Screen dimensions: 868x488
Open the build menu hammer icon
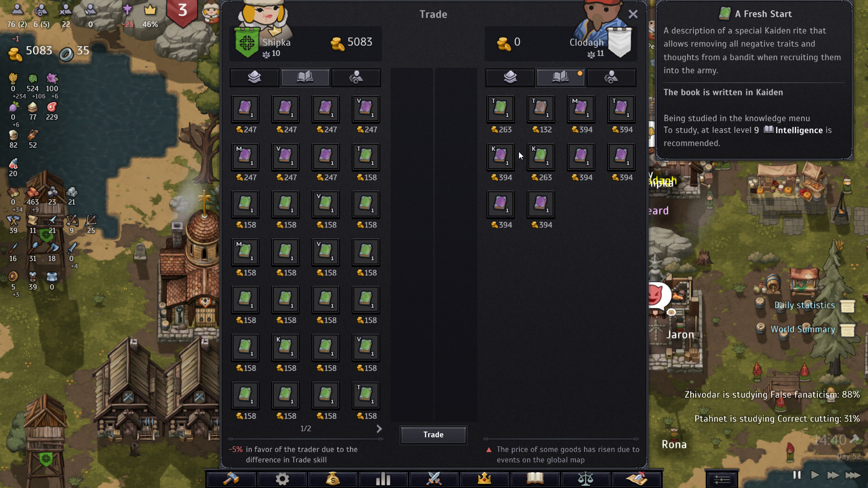point(231,479)
